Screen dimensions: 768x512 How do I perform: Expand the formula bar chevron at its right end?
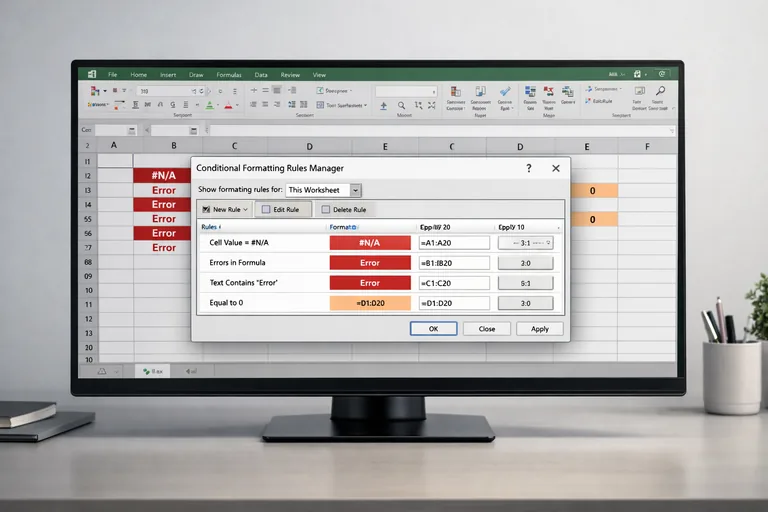(672, 131)
